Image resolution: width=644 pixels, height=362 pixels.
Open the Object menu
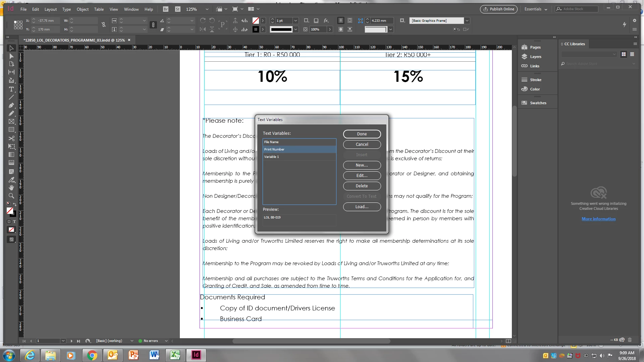(x=83, y=9)
